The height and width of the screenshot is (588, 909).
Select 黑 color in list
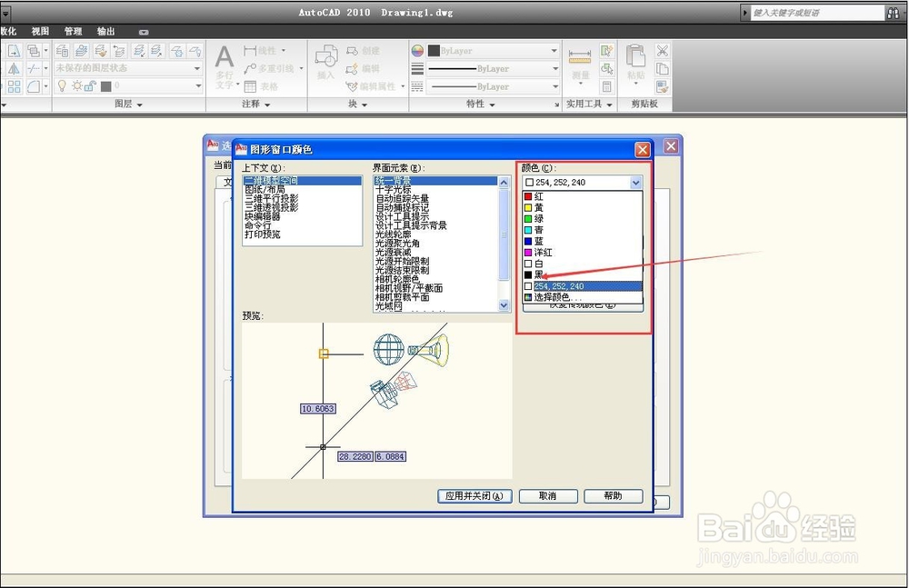(x=583, y=274)
